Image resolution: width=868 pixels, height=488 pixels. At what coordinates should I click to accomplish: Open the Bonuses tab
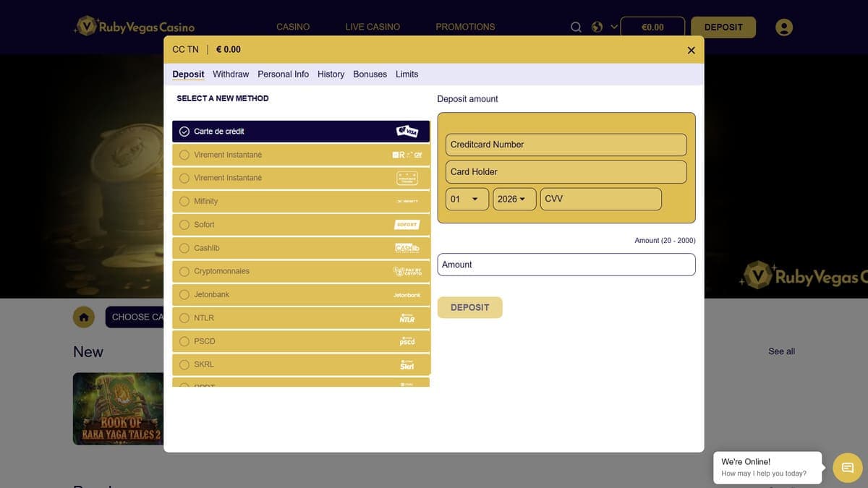tap(370, 74)
